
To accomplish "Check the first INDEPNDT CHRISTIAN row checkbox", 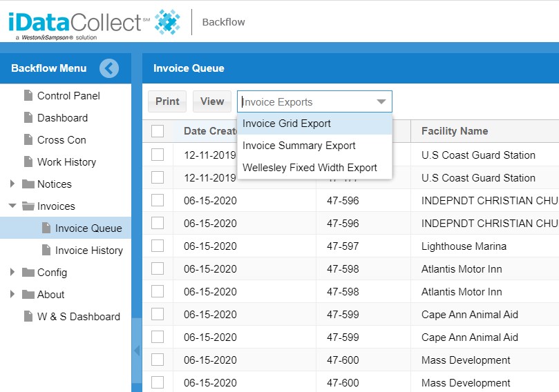I will click(x=158, y=200).
